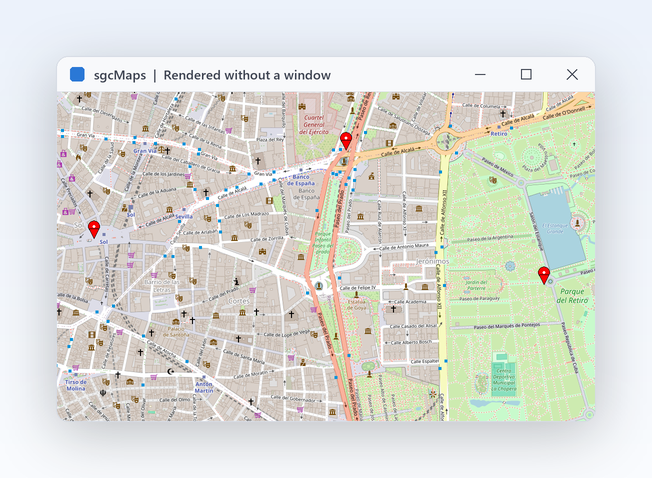The width and height of the screenshot is (652, 478).
Task: Click the 'Jerónimos' neighborhood label
Action: (433, 261)
